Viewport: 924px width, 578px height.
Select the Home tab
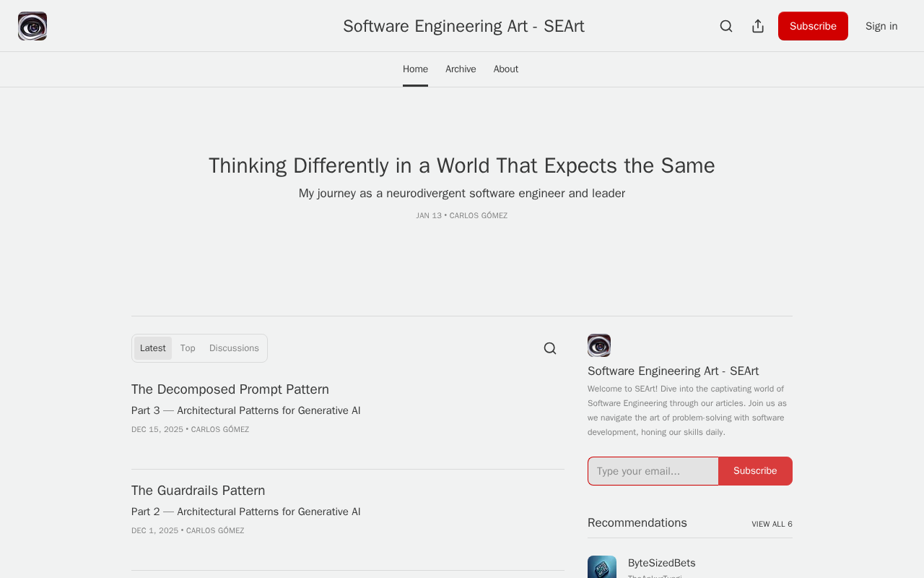(x=415, y=69)
